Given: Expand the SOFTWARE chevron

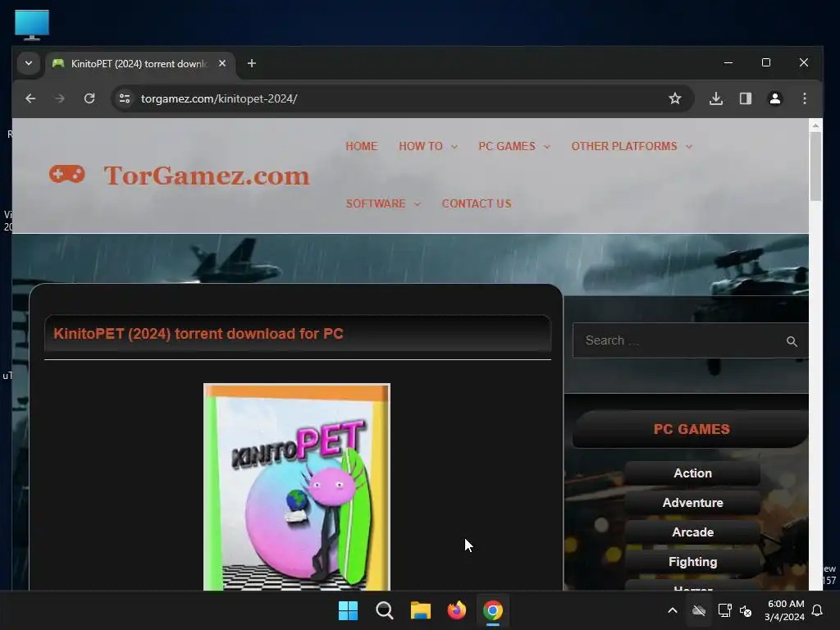Looking at the screenshot, I should coord(418,204).
